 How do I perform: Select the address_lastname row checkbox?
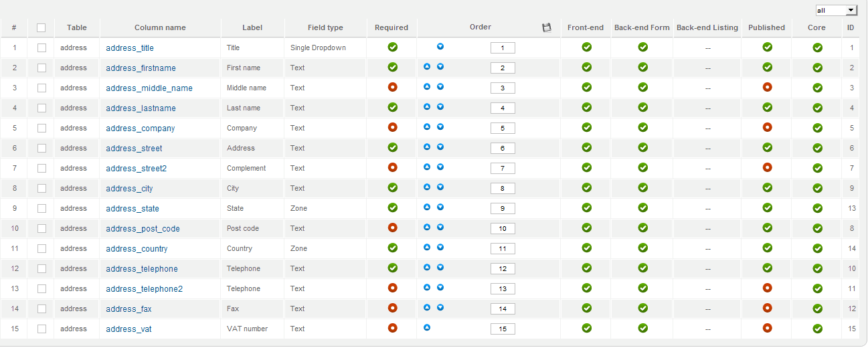click(41, 108)
